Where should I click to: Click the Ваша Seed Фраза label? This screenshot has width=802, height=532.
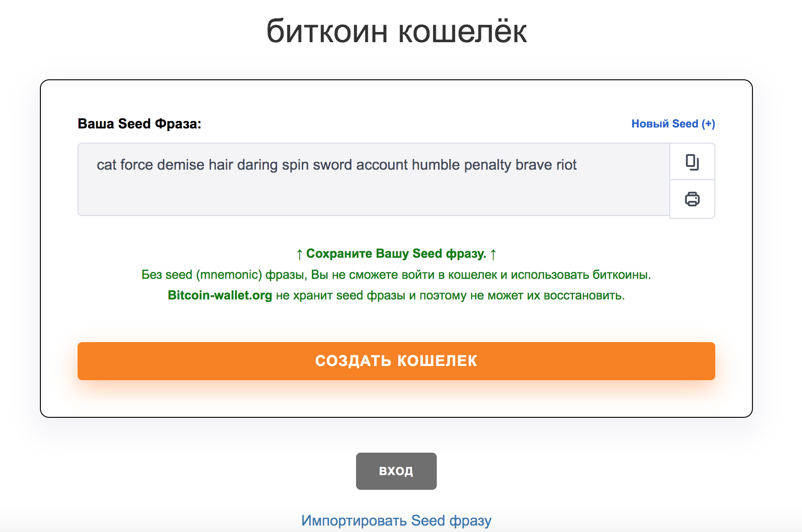139,124
